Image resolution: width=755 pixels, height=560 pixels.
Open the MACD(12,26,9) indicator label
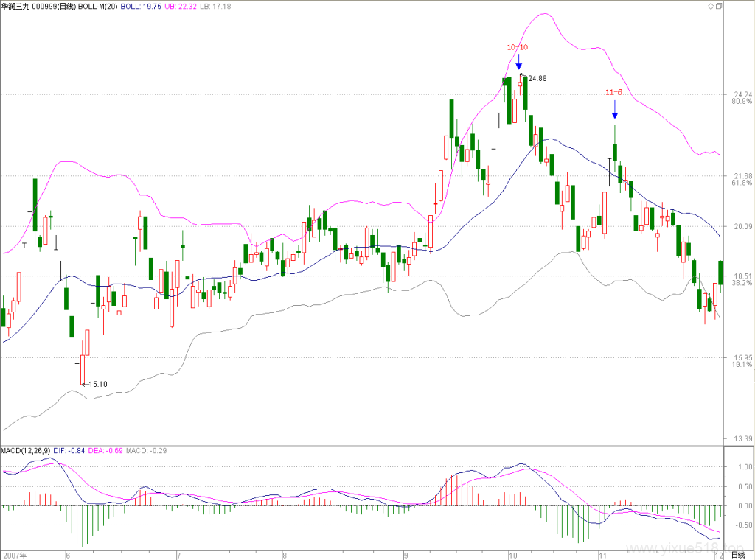point(26,451)
